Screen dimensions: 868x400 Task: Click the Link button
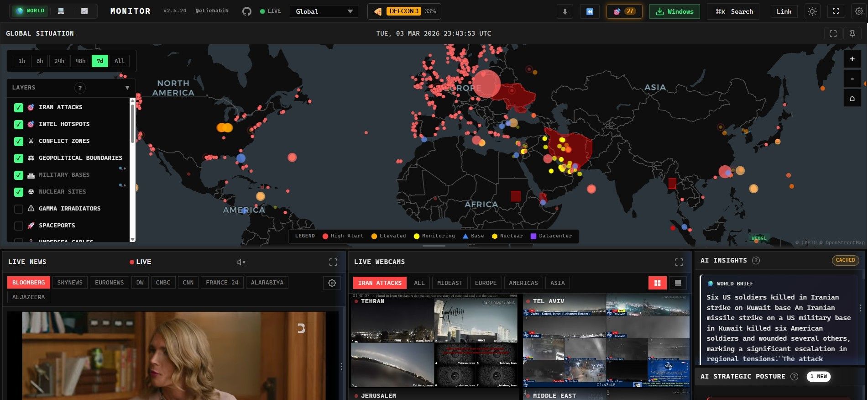tap(784, 11)
